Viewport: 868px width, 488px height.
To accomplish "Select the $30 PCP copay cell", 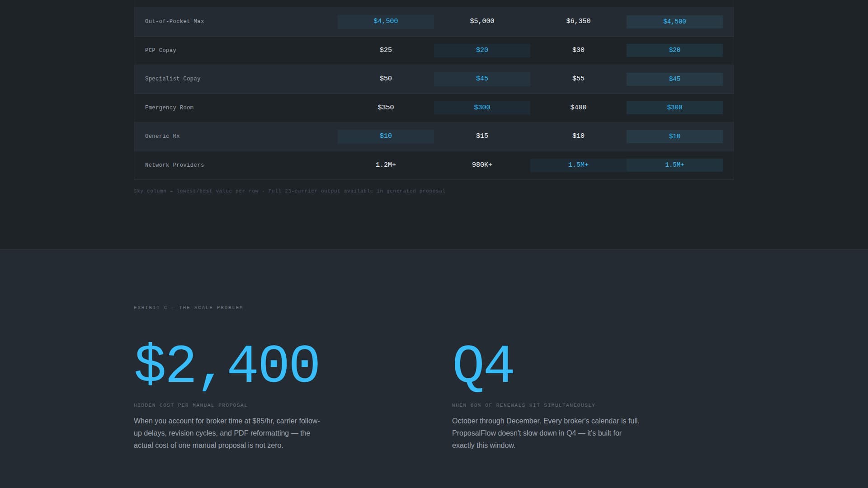I will [x=578, y=50].
